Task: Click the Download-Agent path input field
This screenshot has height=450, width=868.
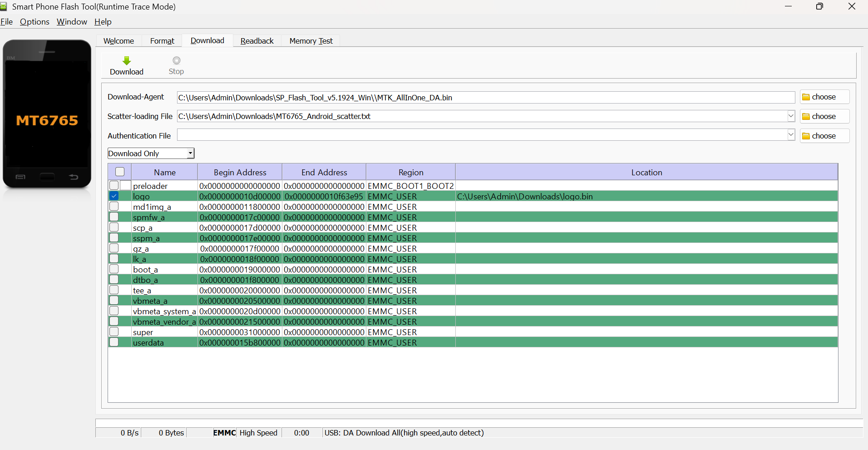Action: (486, 98)
